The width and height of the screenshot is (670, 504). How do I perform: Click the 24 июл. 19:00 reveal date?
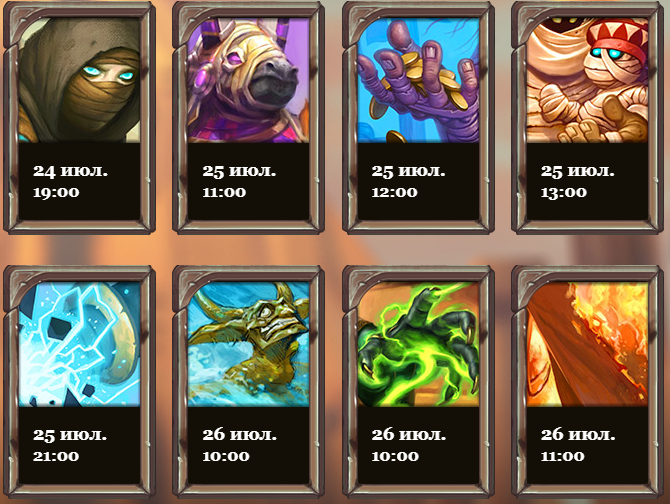point(71,182)
